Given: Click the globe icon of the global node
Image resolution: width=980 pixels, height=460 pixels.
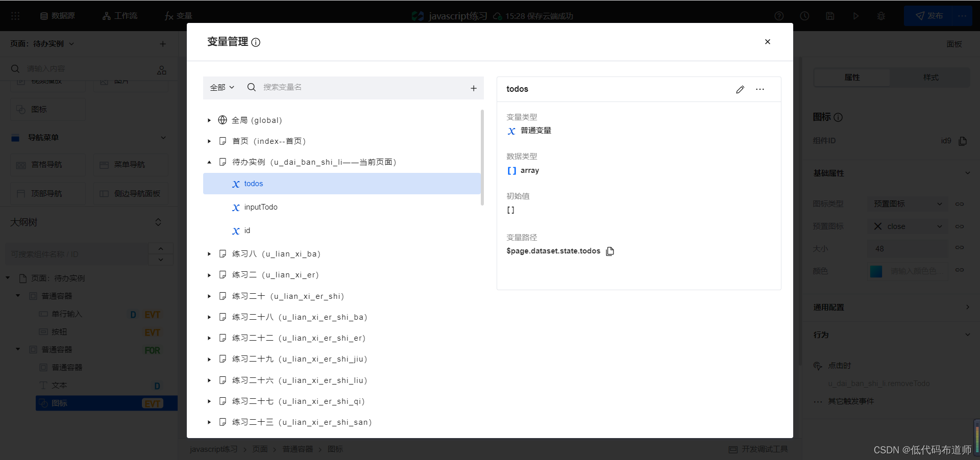Looking at the screenshot, I should (x=223, y=120).
